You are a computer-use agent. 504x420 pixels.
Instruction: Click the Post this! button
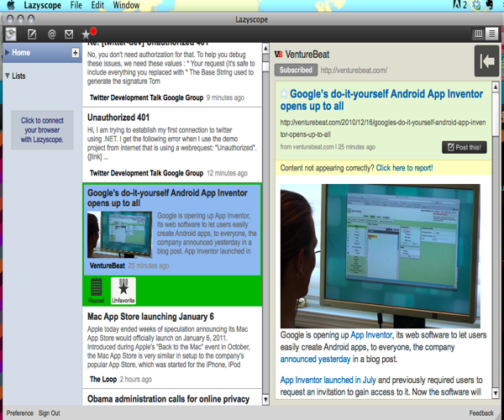tap(465, 147)
